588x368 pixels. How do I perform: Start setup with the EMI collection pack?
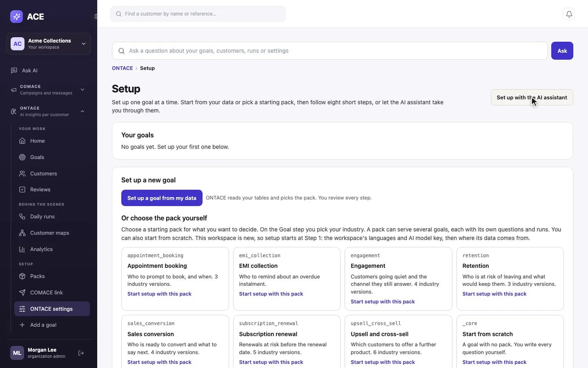271,294
